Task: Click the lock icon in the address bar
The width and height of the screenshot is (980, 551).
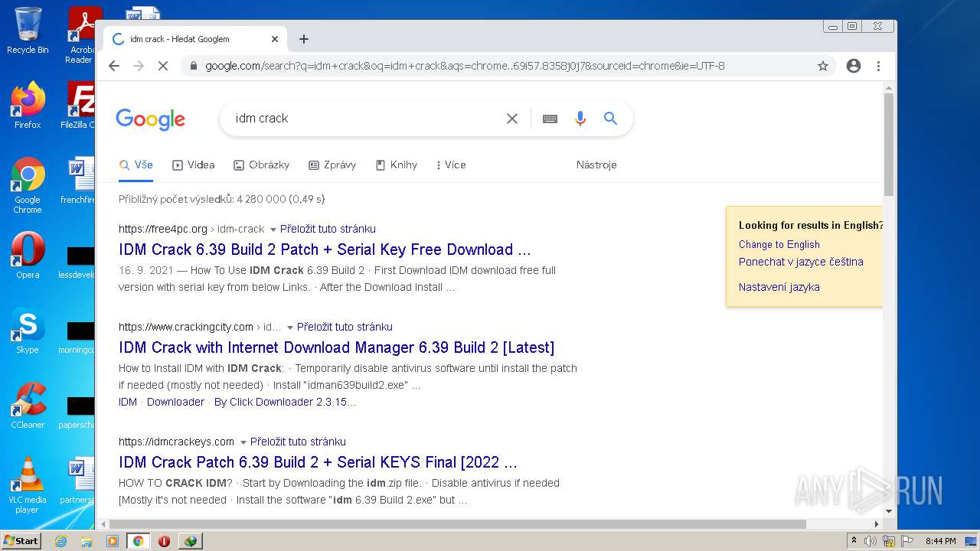Action: (193, 66)
